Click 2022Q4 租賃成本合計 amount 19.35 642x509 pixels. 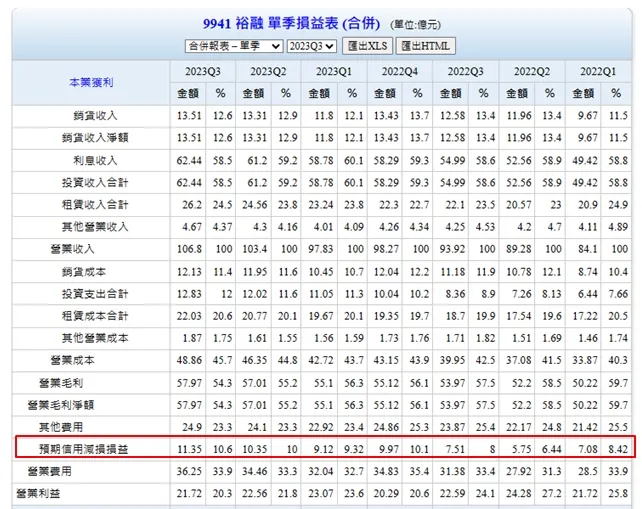tap(386, 316)
